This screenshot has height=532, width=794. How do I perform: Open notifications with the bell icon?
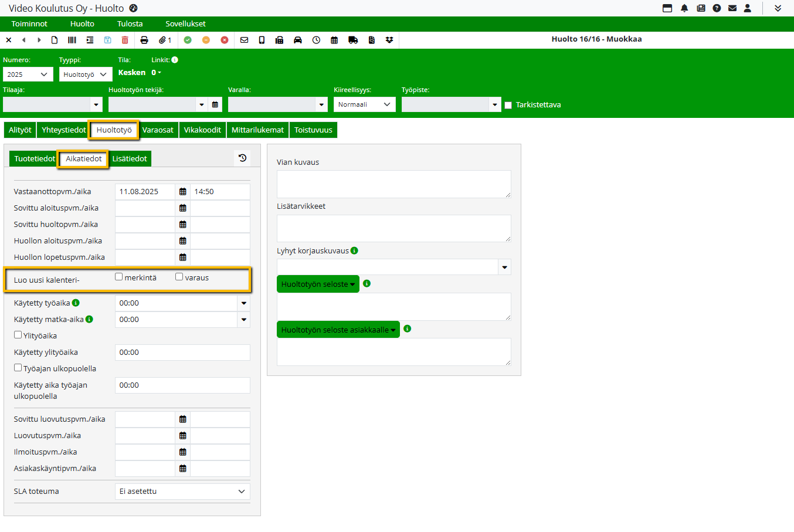(684, 8)
